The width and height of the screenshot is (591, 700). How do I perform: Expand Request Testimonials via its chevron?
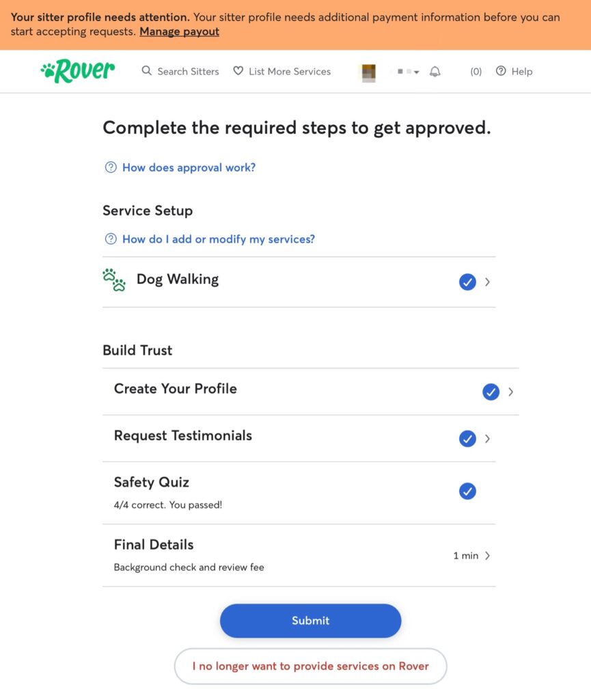coord(487,439)
